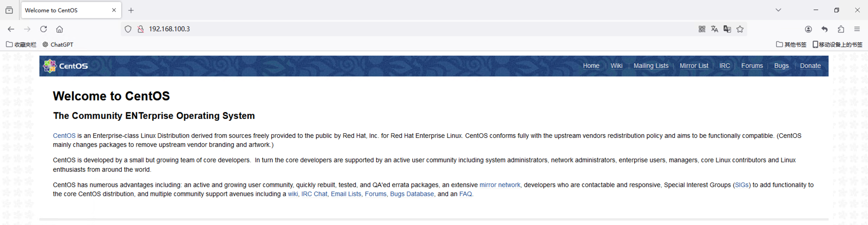Open Home in the CentOS nav
868x225 pixels.
coord(591,66)
